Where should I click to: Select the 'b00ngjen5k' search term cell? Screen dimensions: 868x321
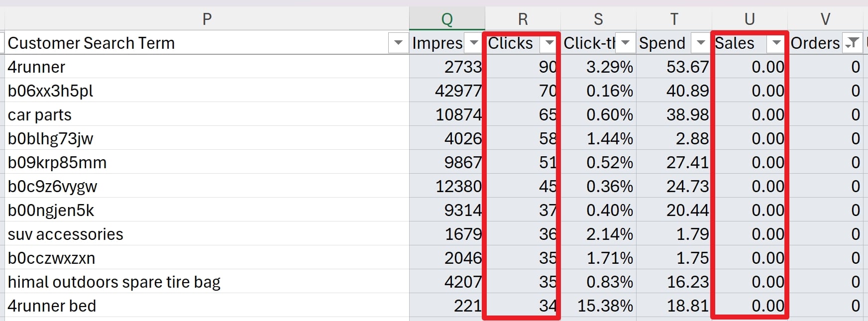[207, 210]
